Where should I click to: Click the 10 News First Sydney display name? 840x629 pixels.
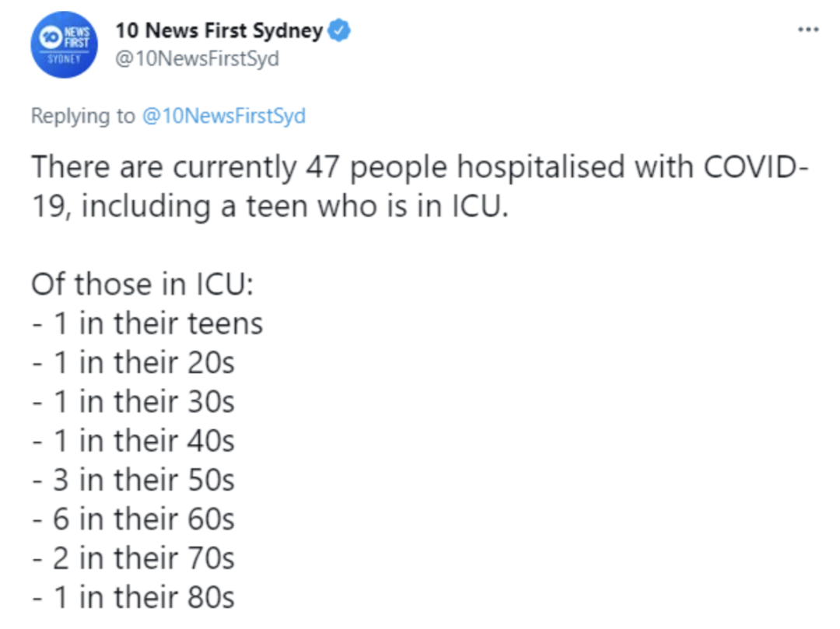[219, 30]
